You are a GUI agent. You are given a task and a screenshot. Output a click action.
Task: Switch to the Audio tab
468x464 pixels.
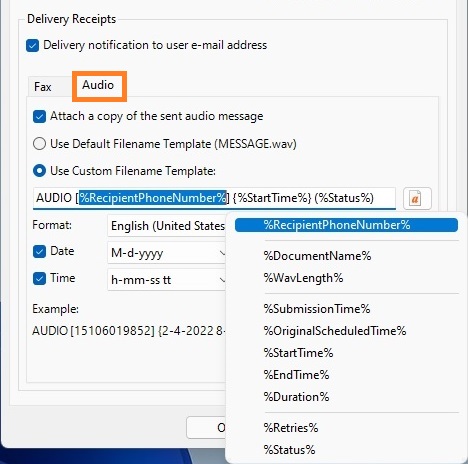pyautogui.click(x=98, y=85)
